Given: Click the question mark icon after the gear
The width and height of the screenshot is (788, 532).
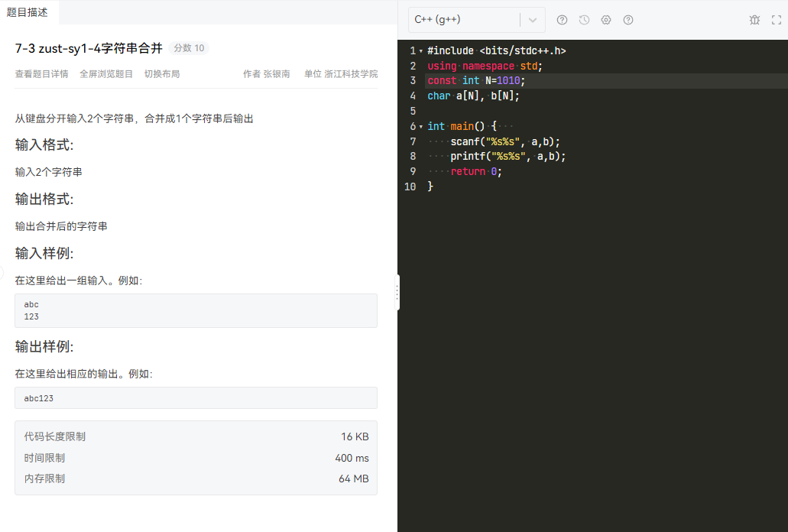Looking at the screenshot, I should (628, 20).
